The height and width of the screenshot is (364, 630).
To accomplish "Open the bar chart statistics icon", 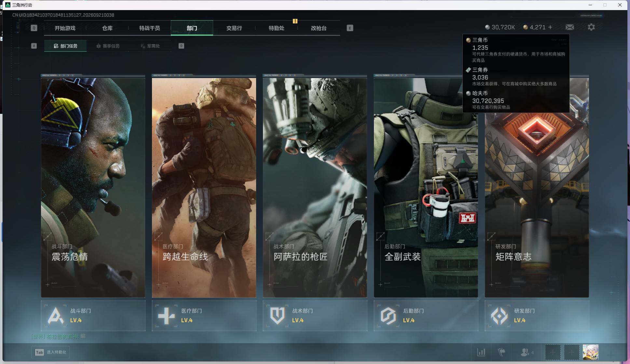I will 481,352.
